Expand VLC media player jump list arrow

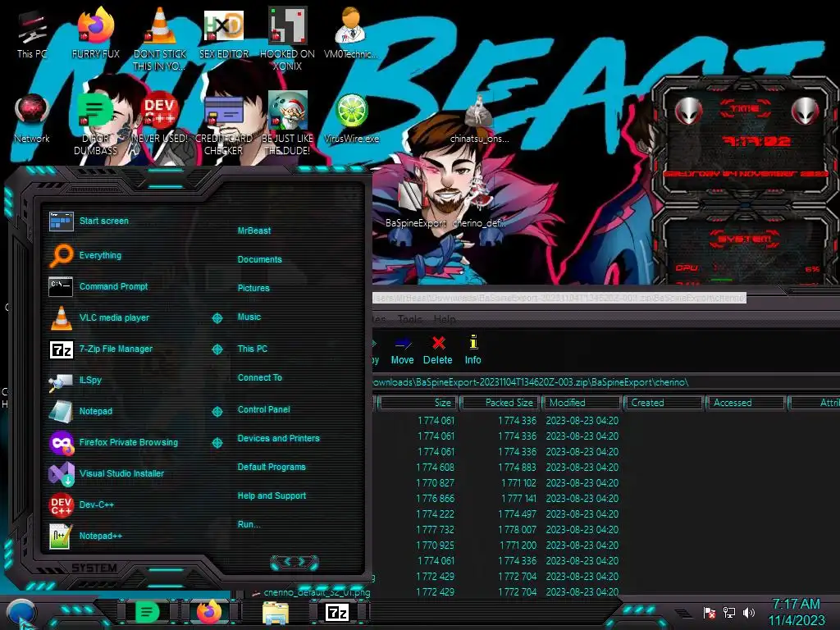[217, 318]
